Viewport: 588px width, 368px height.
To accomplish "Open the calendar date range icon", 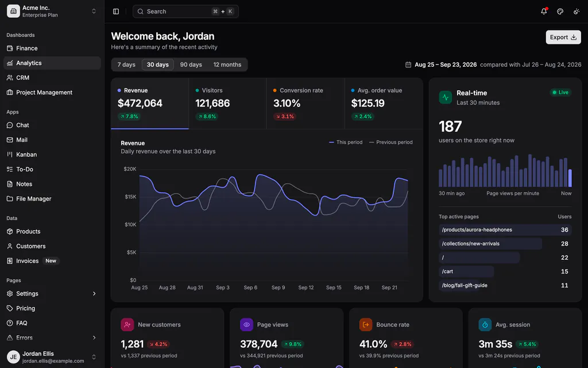I will [x=408, y=64].
